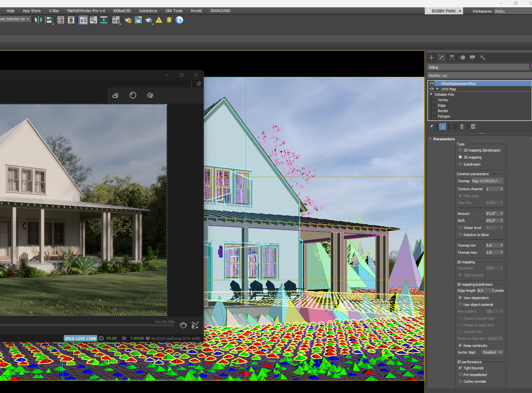Open the Curve Editor icon
Screen dimensions: 532x393
click(x=94, y=20)
